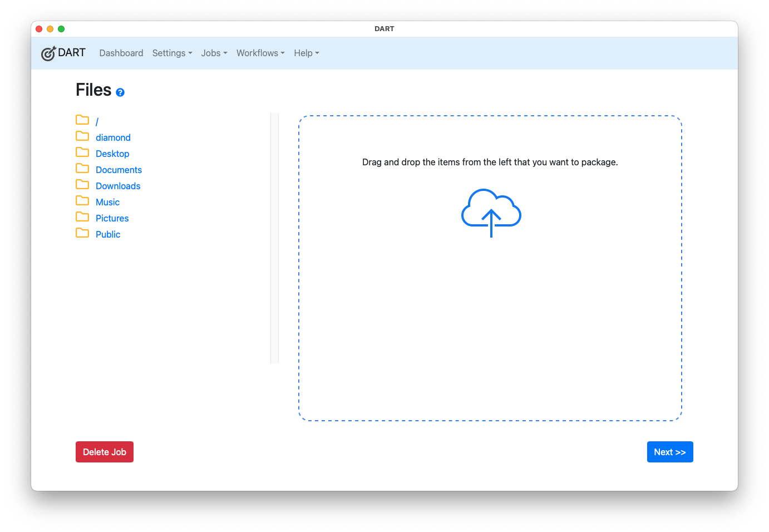Screen dimensions: 769x532
Task: Click the drag and drop instruction text
Action: [490, 162]
